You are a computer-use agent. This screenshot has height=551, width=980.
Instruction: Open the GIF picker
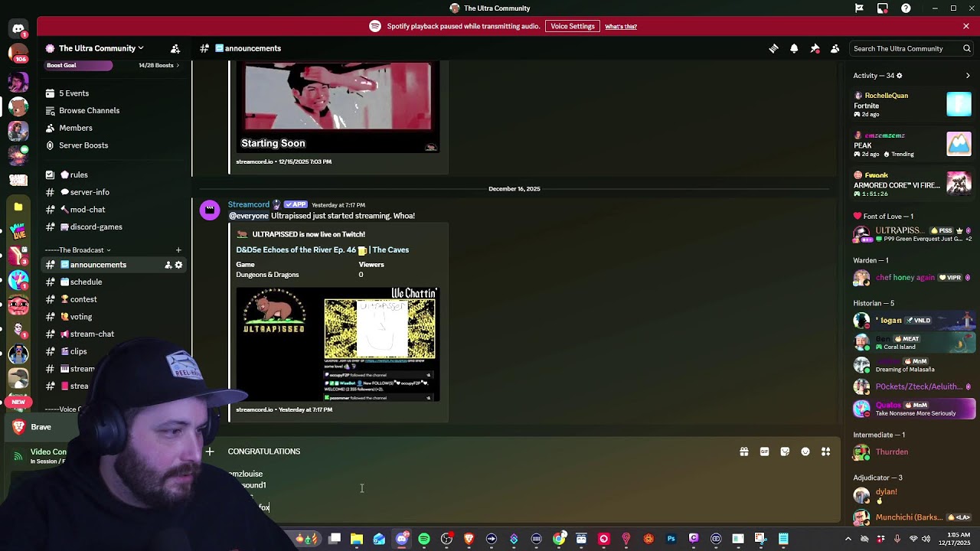point(764,452)
